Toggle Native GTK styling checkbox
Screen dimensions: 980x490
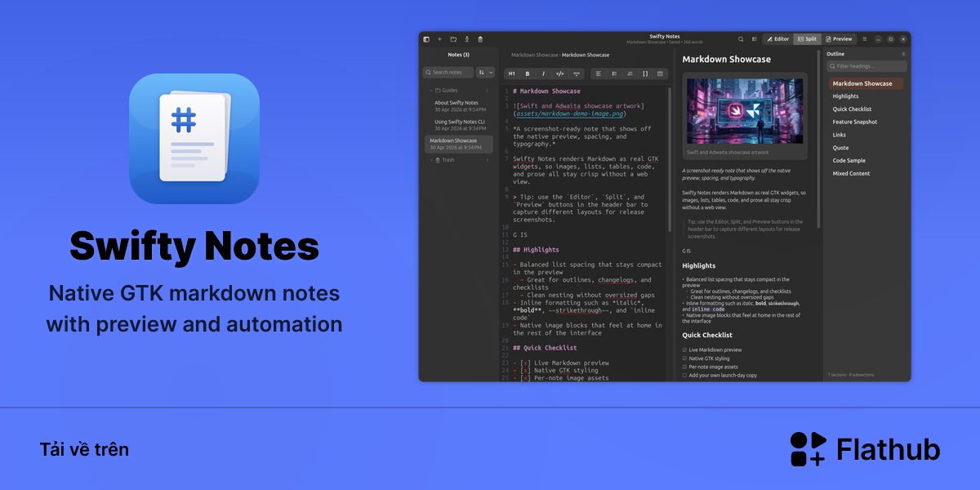pyautogui.click(x=684, y=359)
